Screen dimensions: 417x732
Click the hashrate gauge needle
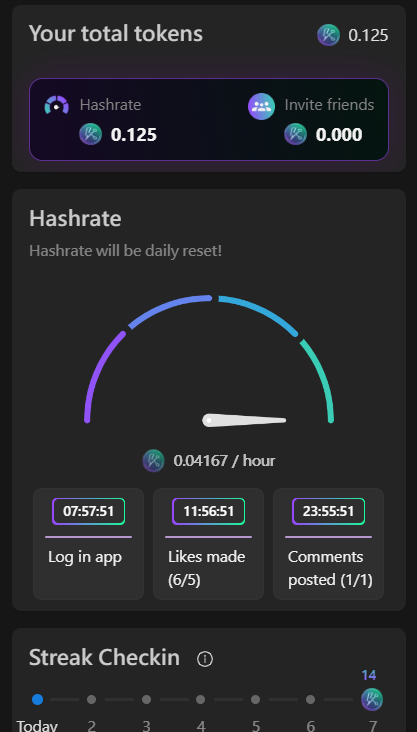tap(244, 420)
